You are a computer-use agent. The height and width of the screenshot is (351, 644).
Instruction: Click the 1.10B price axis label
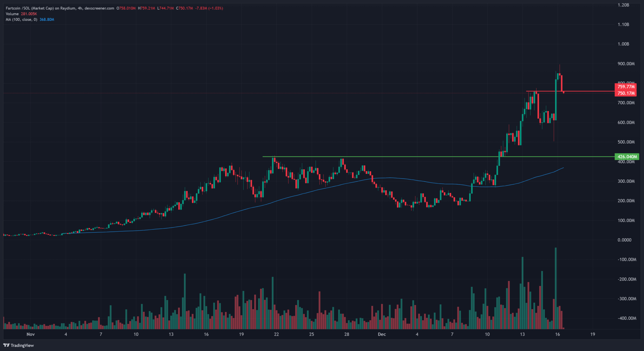coord(623,25)
